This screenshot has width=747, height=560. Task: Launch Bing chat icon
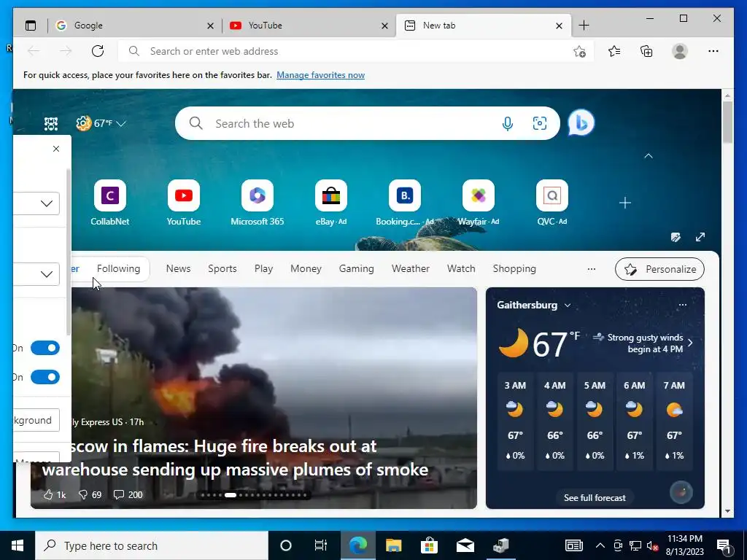(x=581, y=122)
